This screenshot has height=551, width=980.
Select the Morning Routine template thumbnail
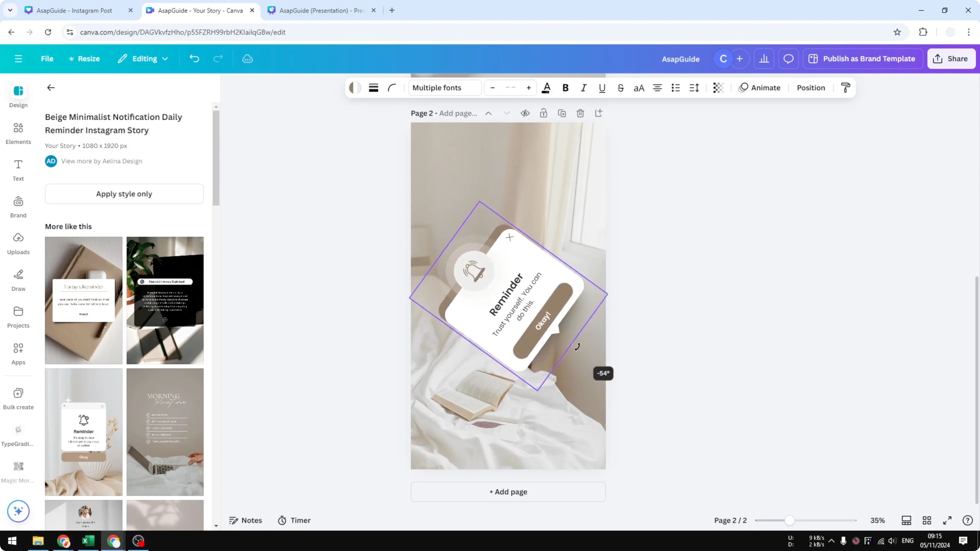point(165,432)
